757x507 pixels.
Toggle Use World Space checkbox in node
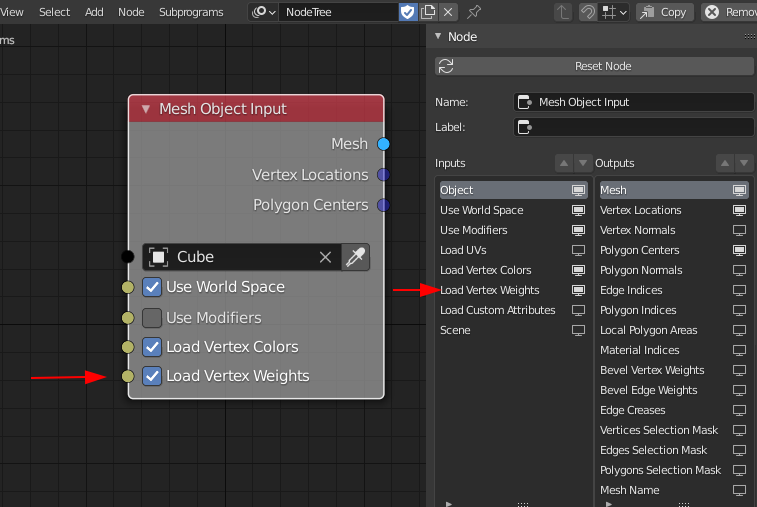[152, 287]
